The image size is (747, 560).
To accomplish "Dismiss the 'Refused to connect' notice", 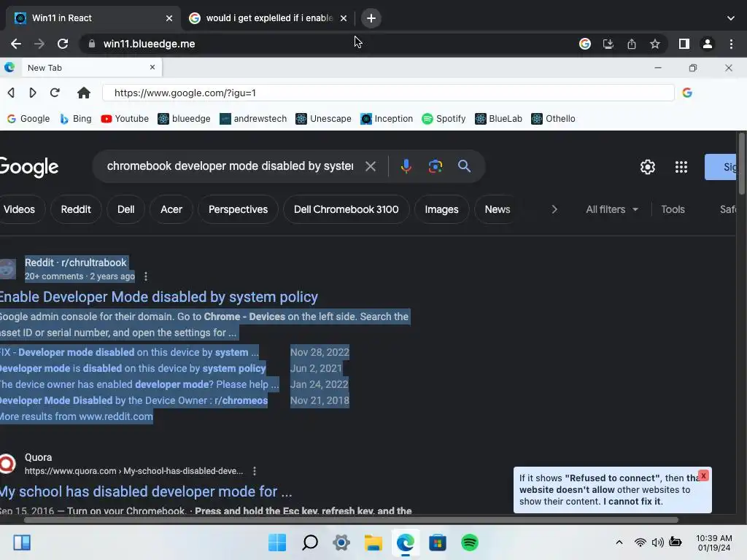I will [x=703, y=475].
